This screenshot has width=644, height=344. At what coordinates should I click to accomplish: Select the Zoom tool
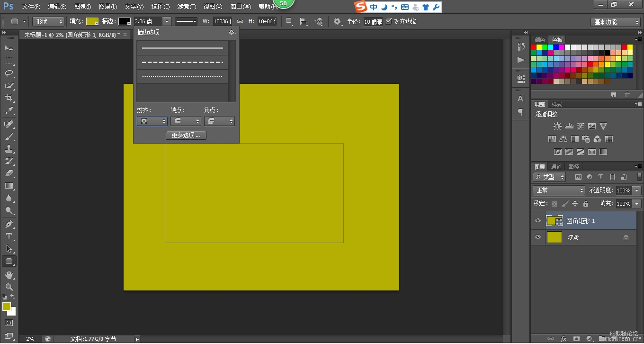click(x=9, y=287)
